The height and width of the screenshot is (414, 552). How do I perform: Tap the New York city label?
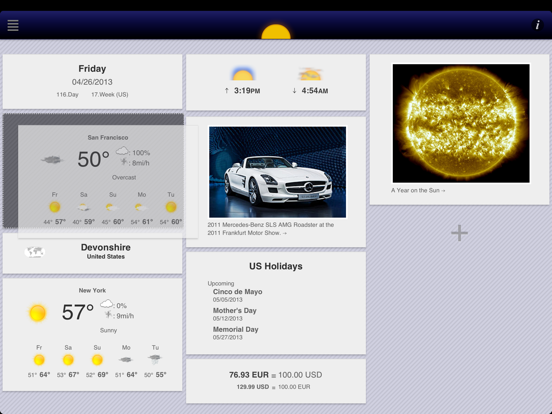[92, 290]
